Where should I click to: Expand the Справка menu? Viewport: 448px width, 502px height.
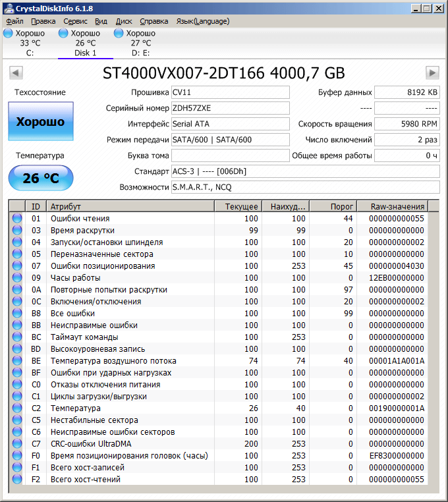[154, 21]
